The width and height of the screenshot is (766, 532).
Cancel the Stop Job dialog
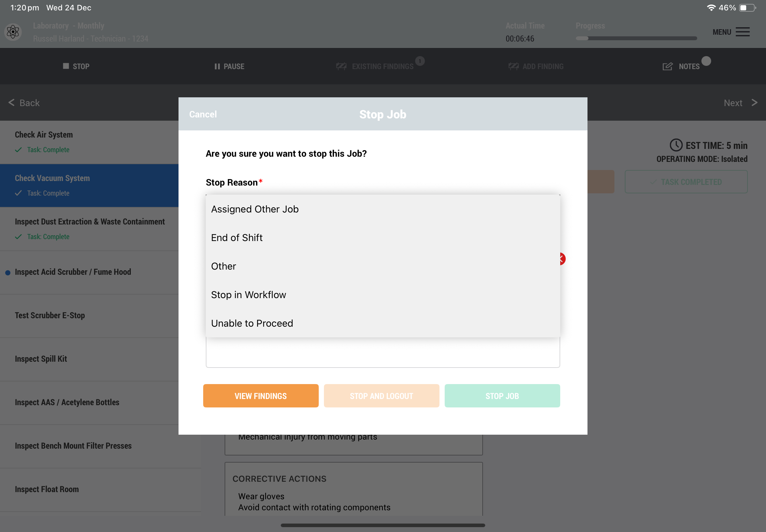203,114
